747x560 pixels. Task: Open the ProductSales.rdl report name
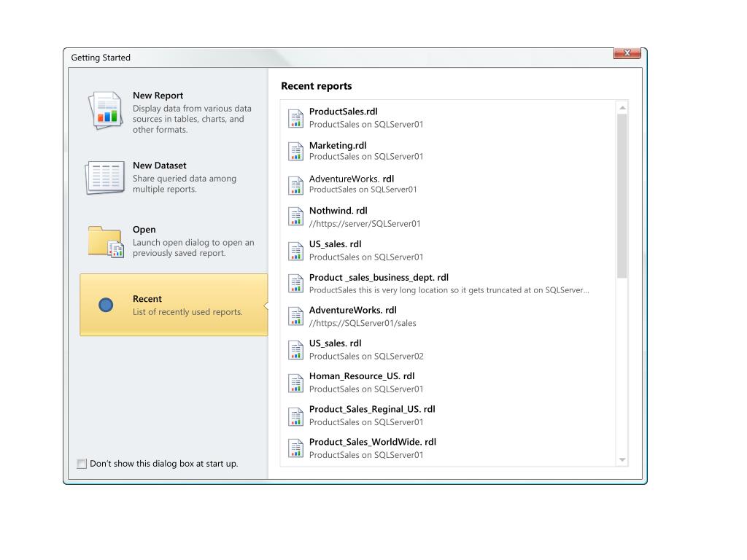343,112
